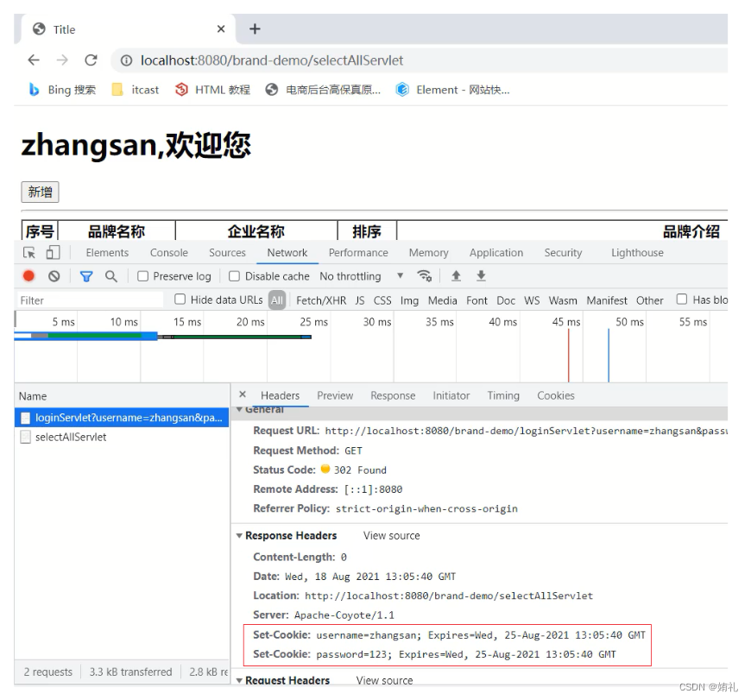
Task: Reload the page with refresh icon
Action: pyautogui.click(x=91, y=60)
